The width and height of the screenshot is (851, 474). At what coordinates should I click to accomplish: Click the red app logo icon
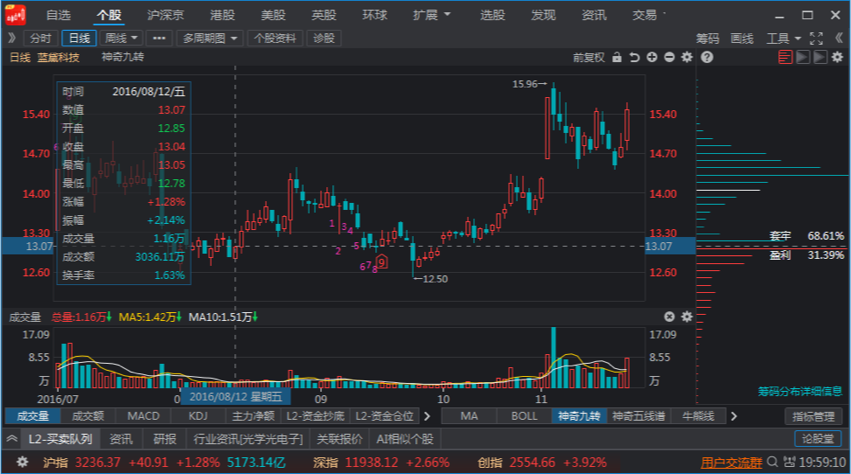(x=15, y=15)
